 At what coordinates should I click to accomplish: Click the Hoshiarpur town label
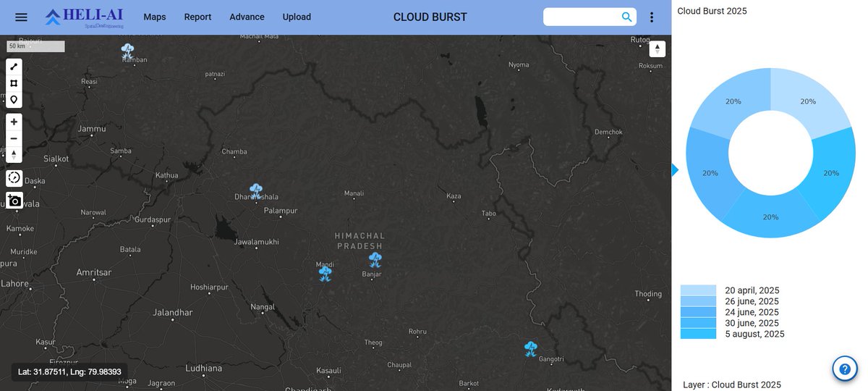click(x=209, y=287)
